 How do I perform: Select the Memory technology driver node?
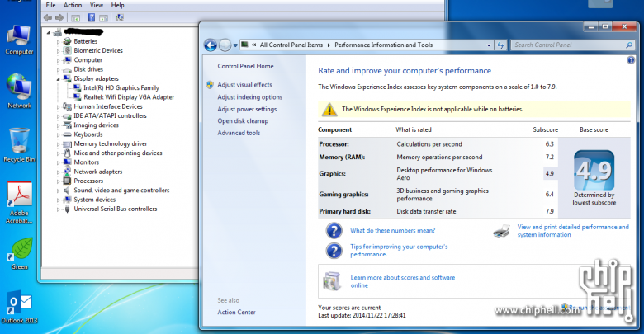(111, 144)
